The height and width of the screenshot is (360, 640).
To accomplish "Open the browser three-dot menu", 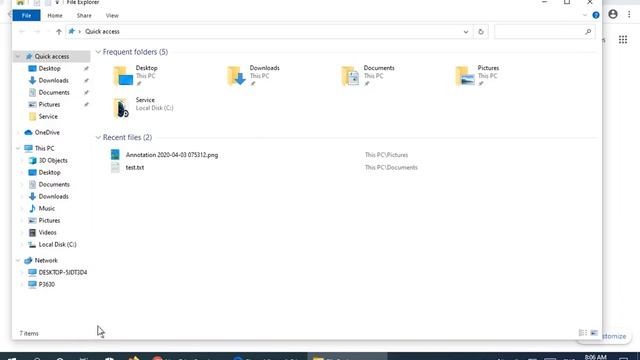I will [629, 14].
